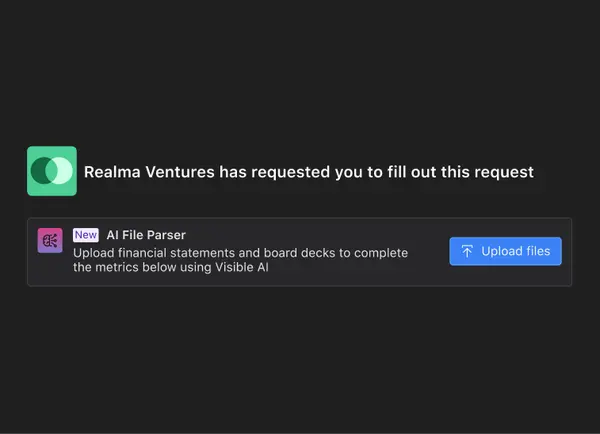Click the word 'Ventures' in the heading
This screenshot has width=600, height=434.
pos(180,172)
